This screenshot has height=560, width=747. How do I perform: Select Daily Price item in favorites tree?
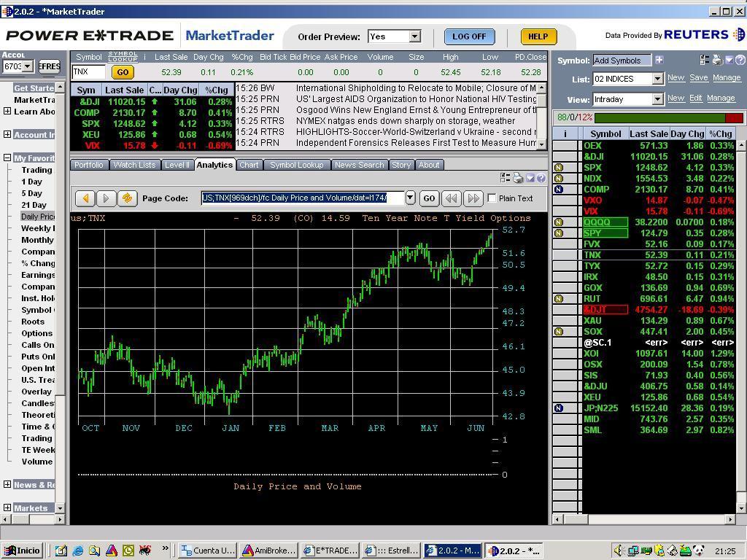[38, 217]
